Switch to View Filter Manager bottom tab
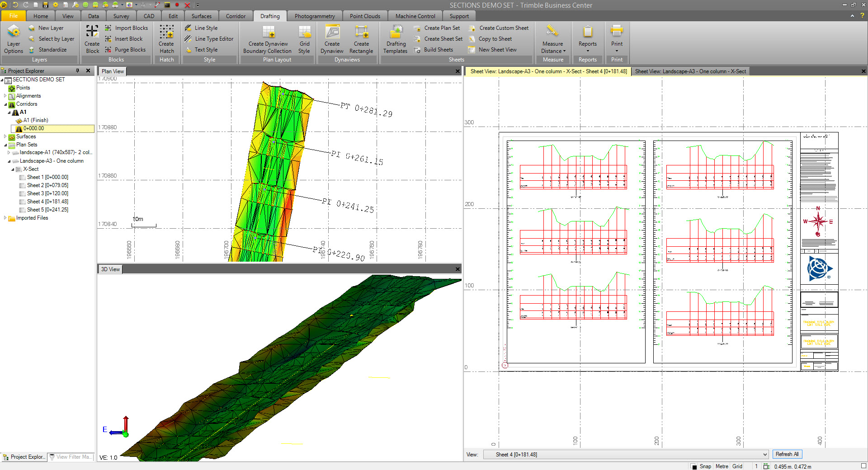The height and width of the screenshot is (470, 868). click(71, 457)
